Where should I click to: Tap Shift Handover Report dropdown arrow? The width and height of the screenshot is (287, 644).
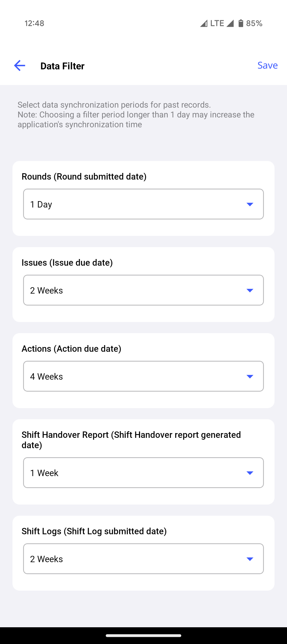tap(250, 473)
